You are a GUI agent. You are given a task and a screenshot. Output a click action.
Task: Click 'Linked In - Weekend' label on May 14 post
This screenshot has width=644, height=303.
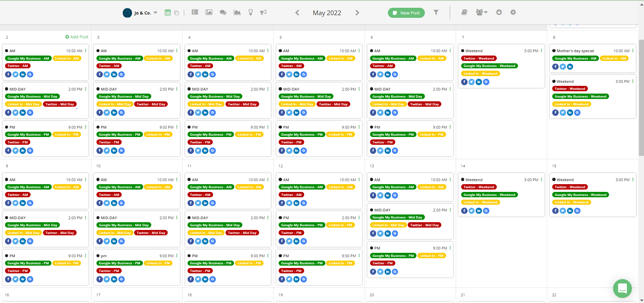(481, 202)
